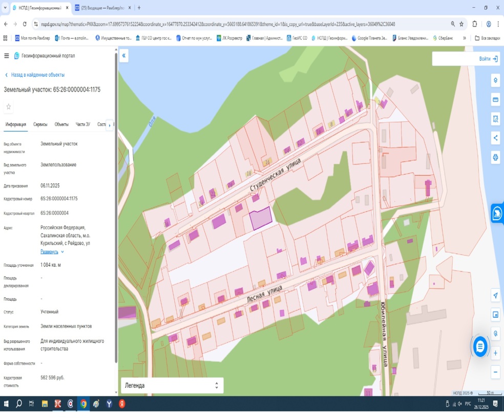Viewport: 504px width, 420px height.
Task: Select the ruler measurement tool
Action: (x=495, y=99)
